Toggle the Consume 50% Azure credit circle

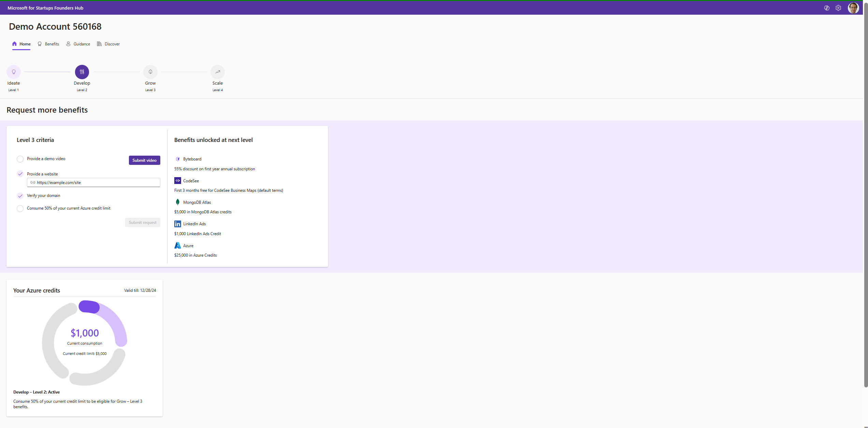tap(20, 209)
